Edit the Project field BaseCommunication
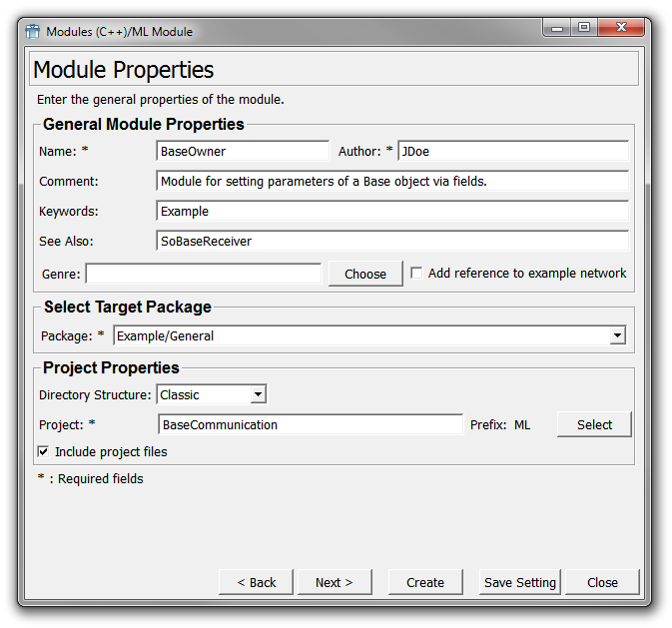The image size is (672, 628). (310, 424)
